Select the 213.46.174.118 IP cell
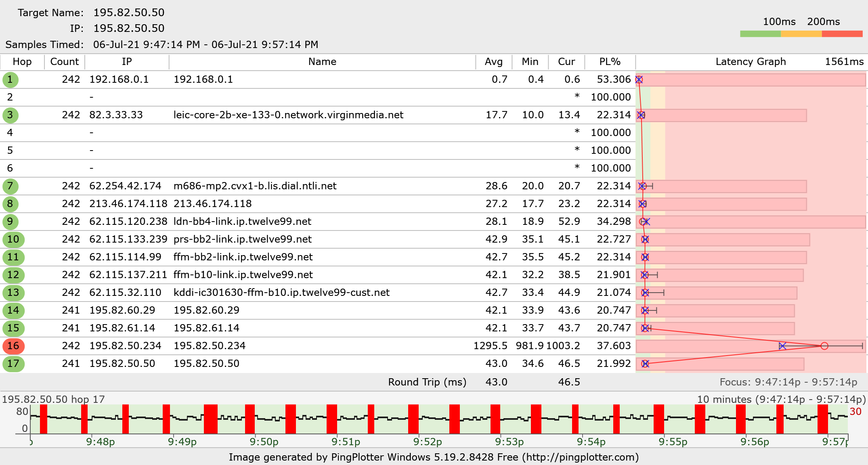868x465 pixels. tap(128, 204)
